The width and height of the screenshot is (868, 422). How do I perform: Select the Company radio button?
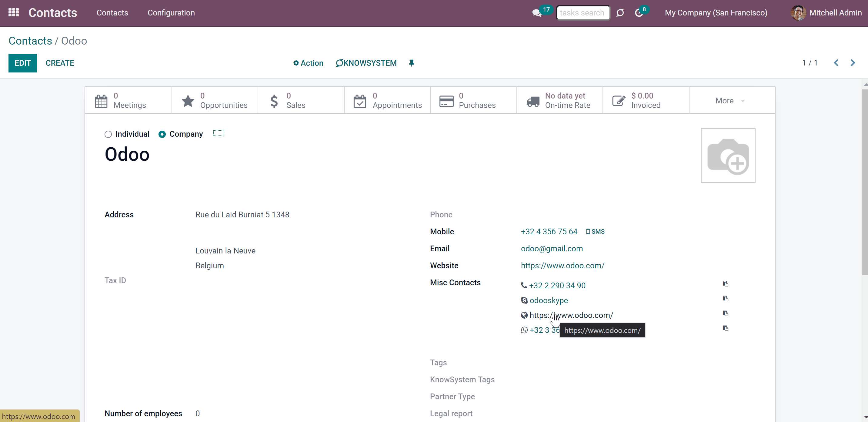click(x=162, y=135)
